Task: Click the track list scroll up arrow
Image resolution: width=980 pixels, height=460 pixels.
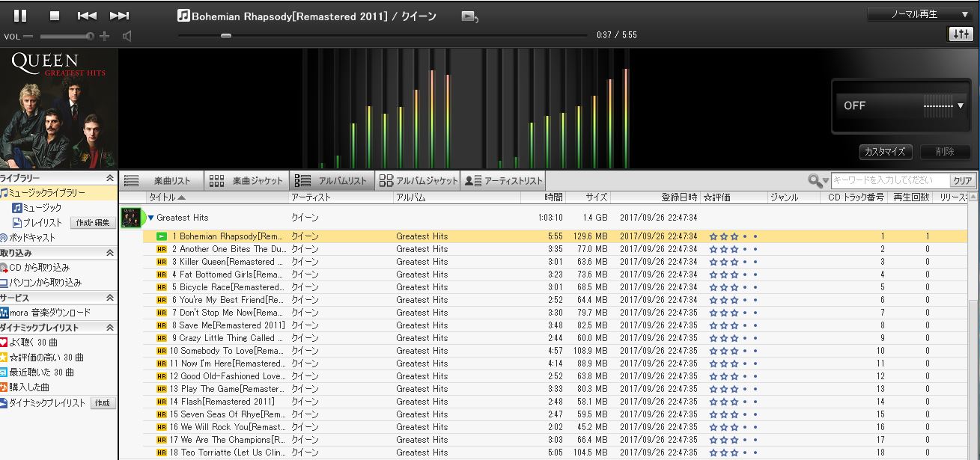Action: pyautogui.click(x=974, y=198)
